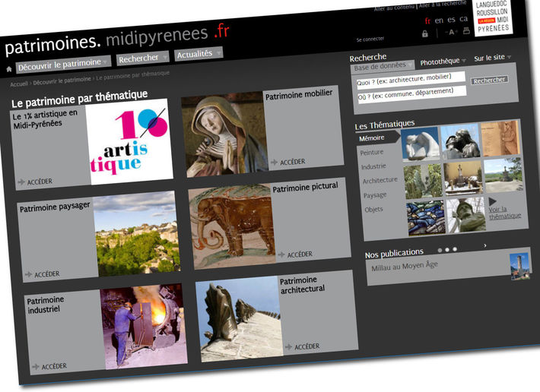
Task: Select Architecture thematic tab
Action: (380, 180)
